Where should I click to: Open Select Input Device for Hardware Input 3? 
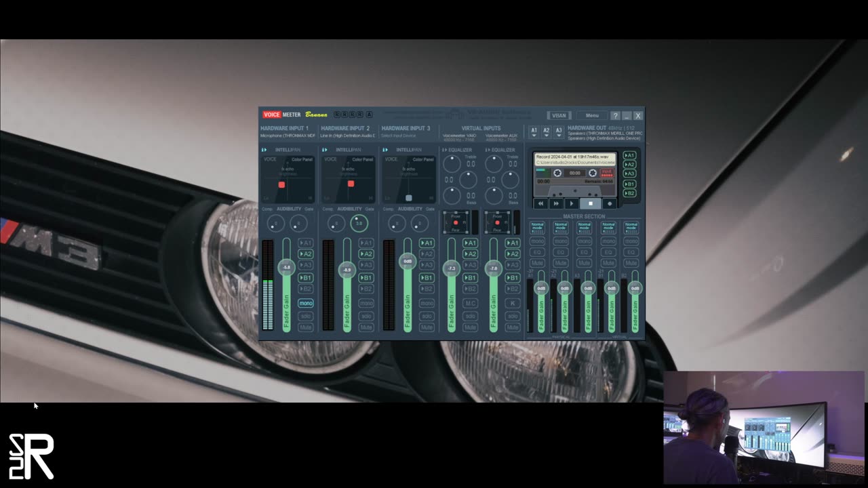point(399,136)
